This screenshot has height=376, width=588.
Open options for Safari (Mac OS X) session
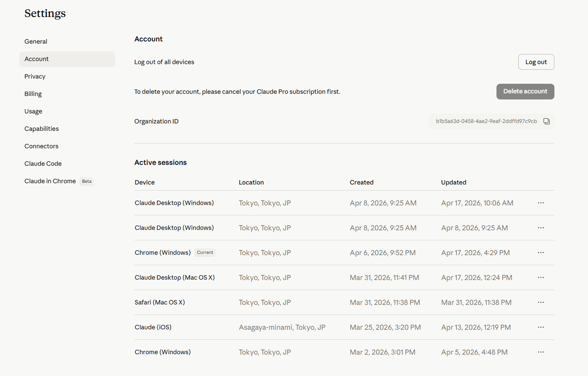coord(541,302)
